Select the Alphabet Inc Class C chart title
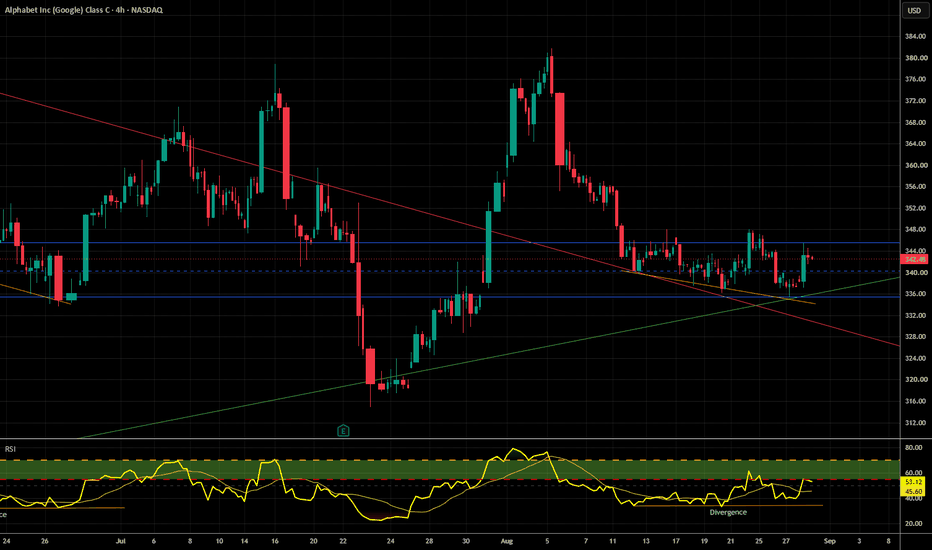The image size is (932, 550). coord(83,10)
